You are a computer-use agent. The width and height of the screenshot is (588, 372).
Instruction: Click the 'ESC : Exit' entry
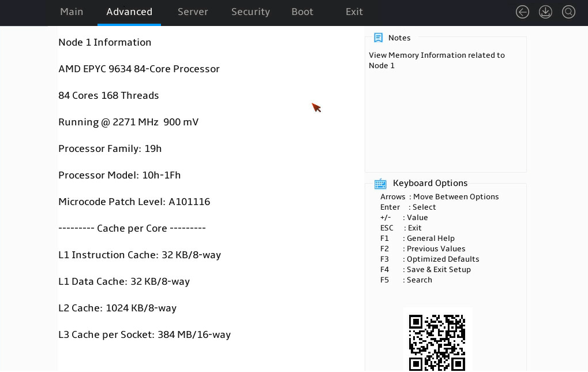pos(401,228)
